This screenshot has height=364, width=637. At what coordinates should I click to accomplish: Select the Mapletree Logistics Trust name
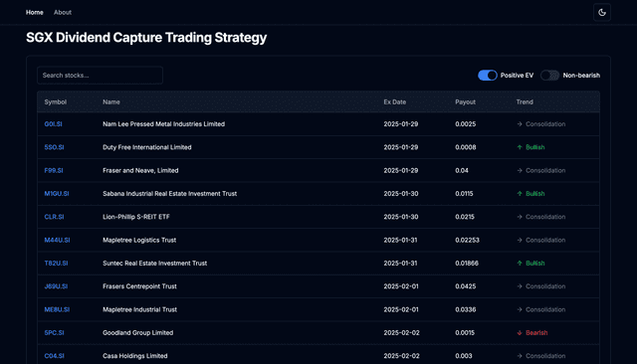(x=139, y=240)
